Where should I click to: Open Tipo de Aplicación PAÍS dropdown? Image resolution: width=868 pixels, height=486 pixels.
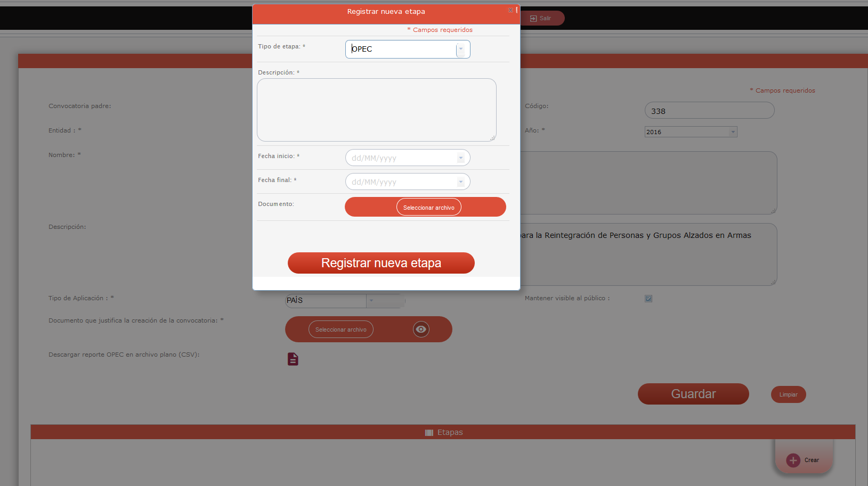coord(371,301)
